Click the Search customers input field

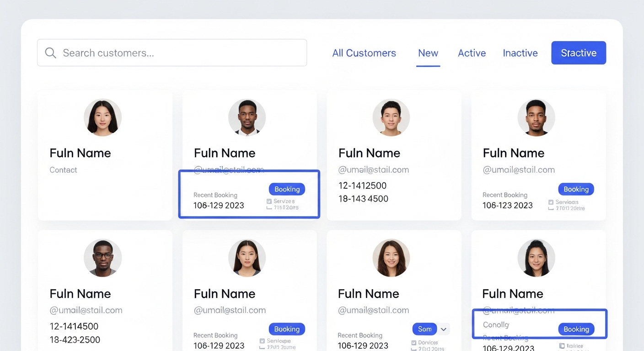pyautogui.click(x=172, y=53)
